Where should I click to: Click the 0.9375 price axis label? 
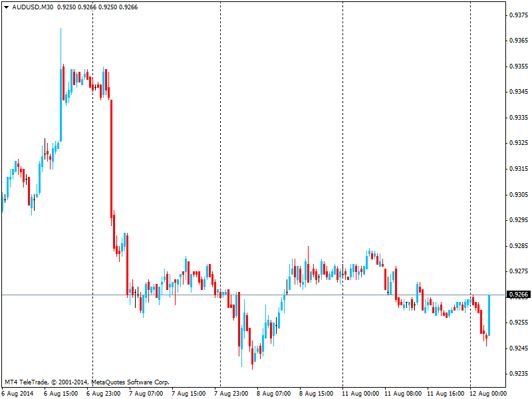[x=518, y=15]
